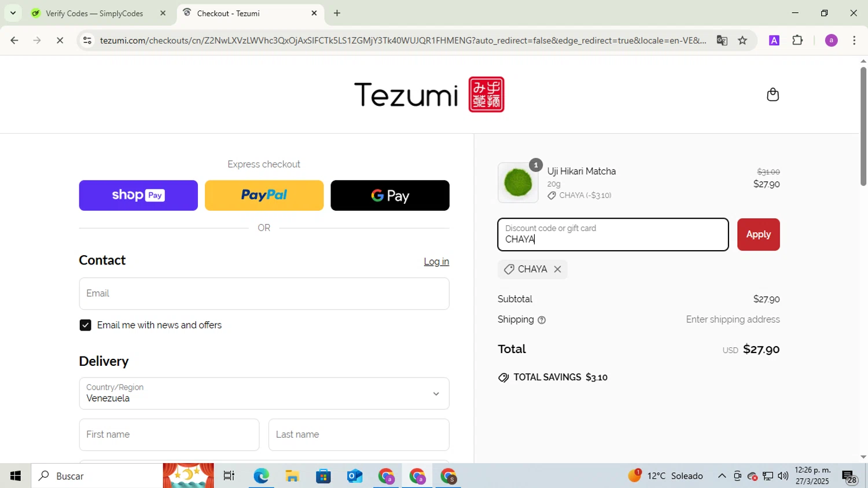Click the Uji Hikari Matcha product name
Image resolution: width=868 pixels, height=488 pixels.
[x=582, y=171]
